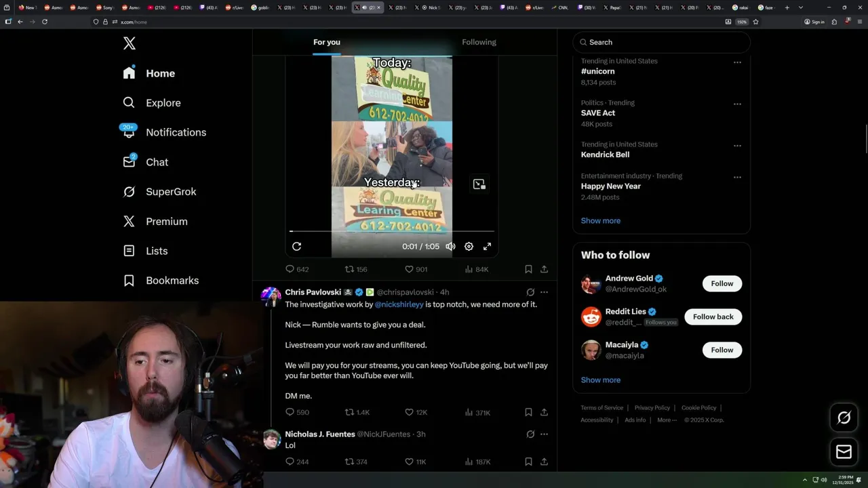Reply to the video post with 642 replies
The height and width of the screenshot is (488, 868).
297,269
